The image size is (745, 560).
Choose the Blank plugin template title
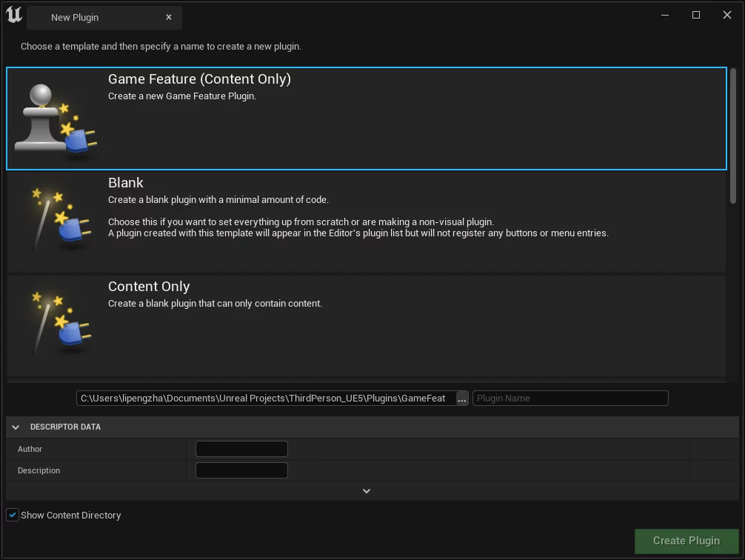126,183
